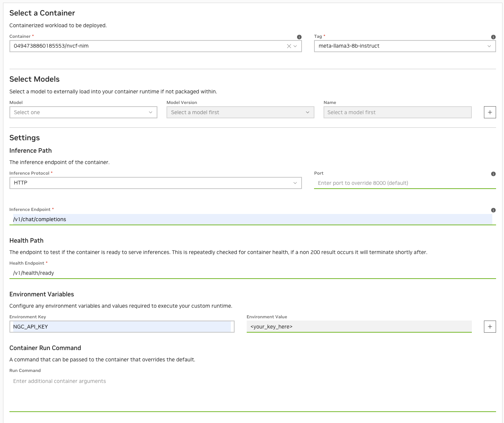The width and height of the screenshot is (504, 423).
Task: Open the Model Version dropdown
Action: [x=240, y=112]
